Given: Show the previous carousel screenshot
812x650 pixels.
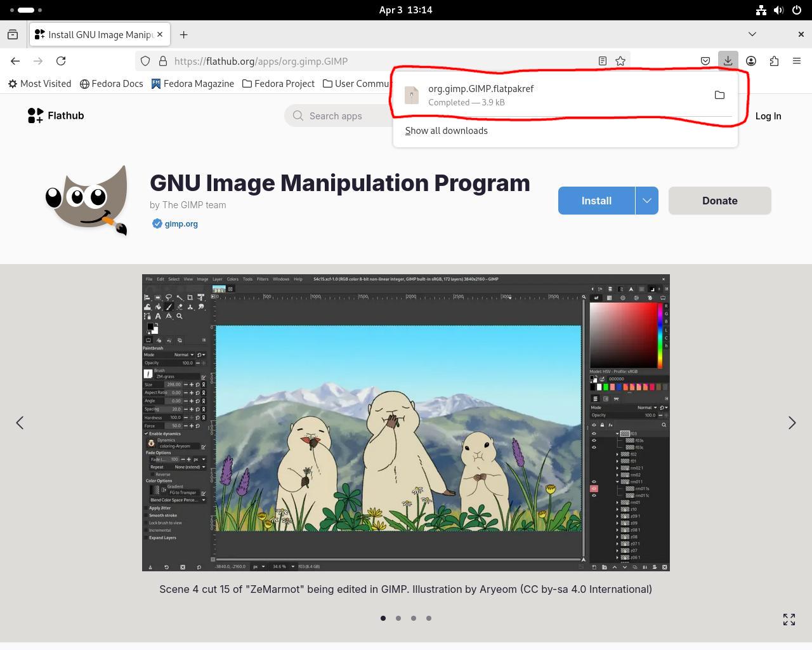Looking at the screenshot, I should point(20,423).
